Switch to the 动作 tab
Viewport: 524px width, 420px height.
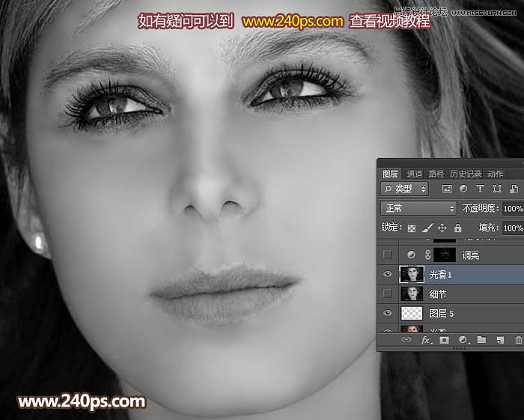(495, 174)
